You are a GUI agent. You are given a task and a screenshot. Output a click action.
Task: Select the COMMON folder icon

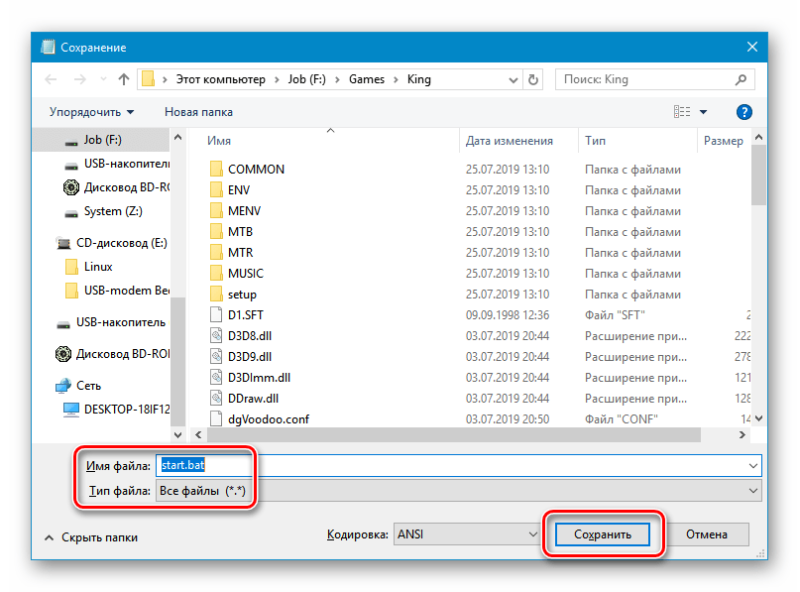coord(216,169)
